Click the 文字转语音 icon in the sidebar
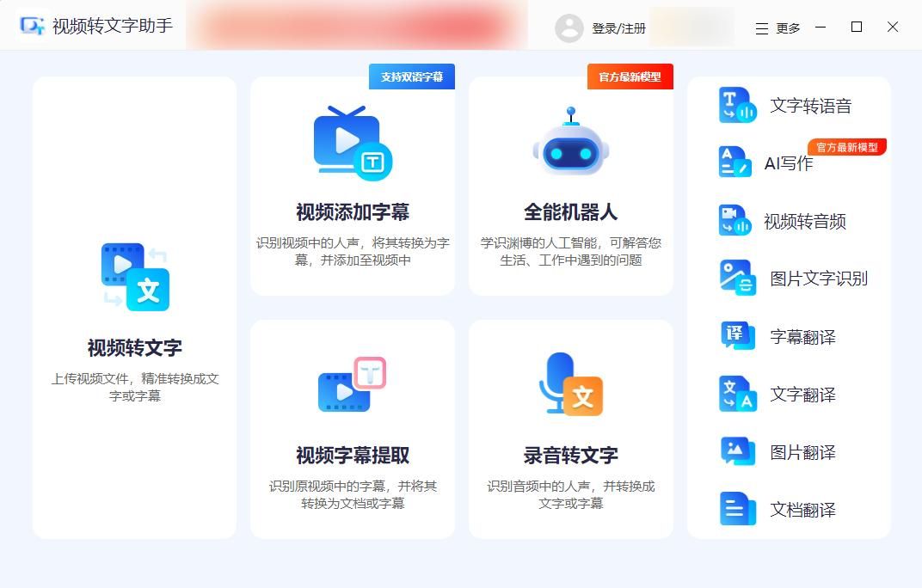This screenshot has width=922, height=588. click(737, 105)
